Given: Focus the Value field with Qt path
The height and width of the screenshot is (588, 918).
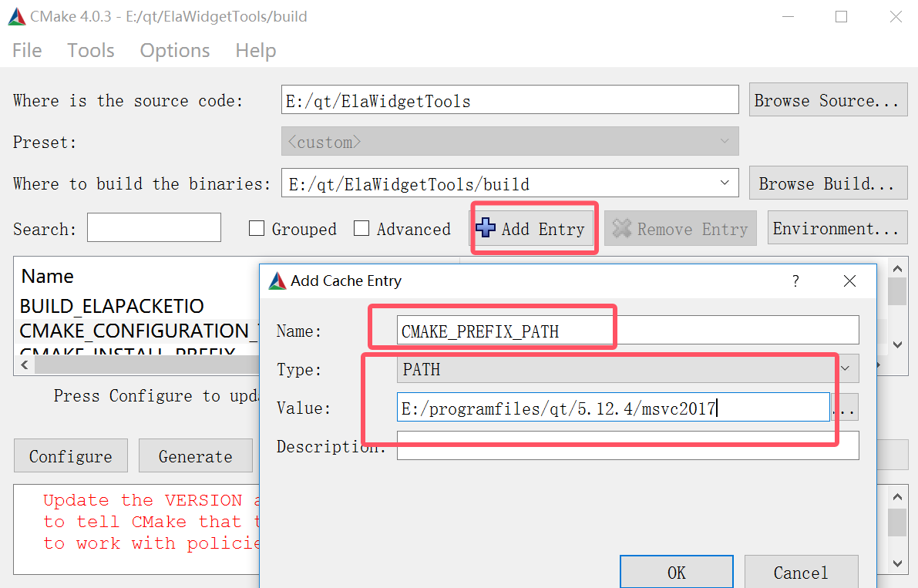Looking at the screenshot, I should [613, 407].
